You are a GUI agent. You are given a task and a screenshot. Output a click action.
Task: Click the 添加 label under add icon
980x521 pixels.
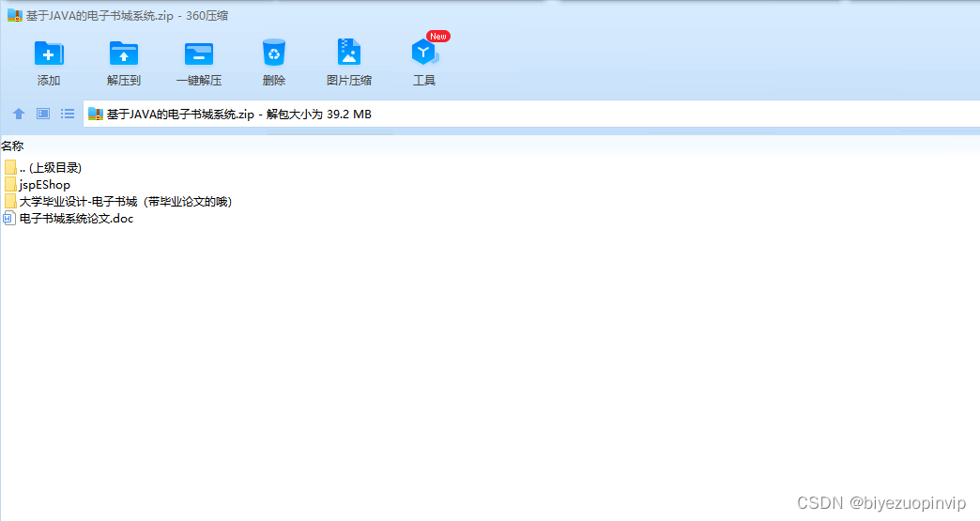49,81
